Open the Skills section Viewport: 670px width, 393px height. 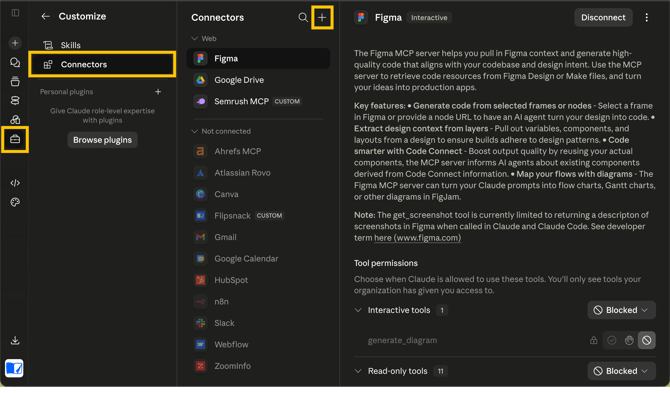click(x=102, y=45)
